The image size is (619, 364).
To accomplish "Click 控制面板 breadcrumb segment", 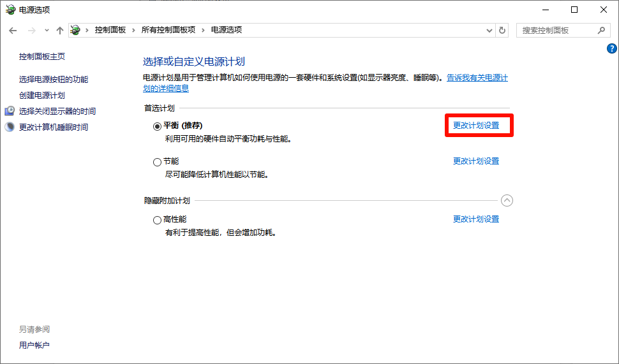I will pos(110,30).
